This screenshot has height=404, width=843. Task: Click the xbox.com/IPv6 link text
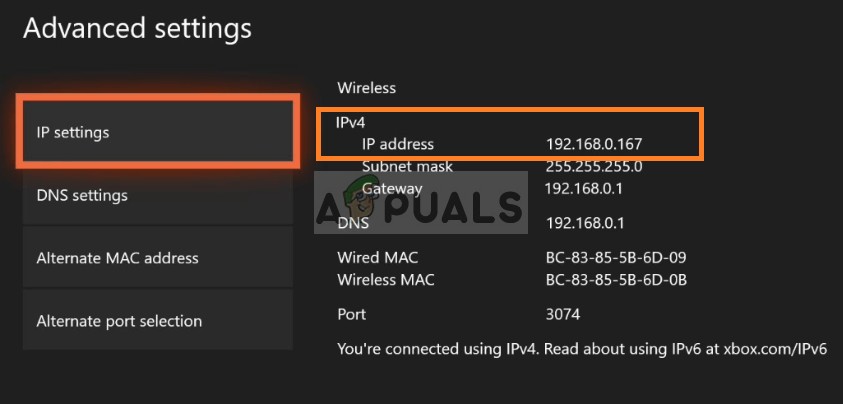[x=777, y=348]
